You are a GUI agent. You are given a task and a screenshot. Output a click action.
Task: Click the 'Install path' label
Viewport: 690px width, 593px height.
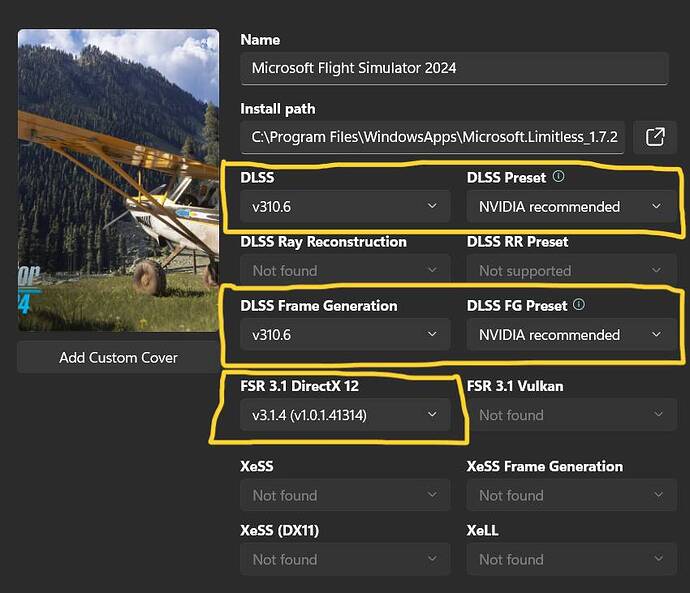pos(278,109)
